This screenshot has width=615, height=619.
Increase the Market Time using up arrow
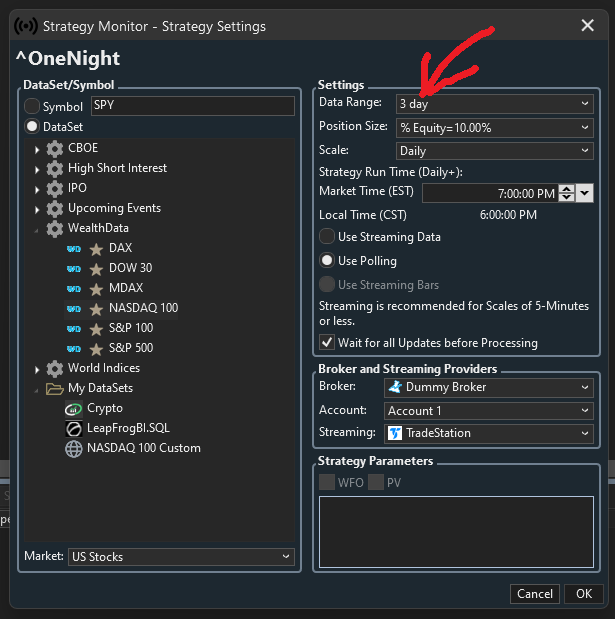[566, 189]
